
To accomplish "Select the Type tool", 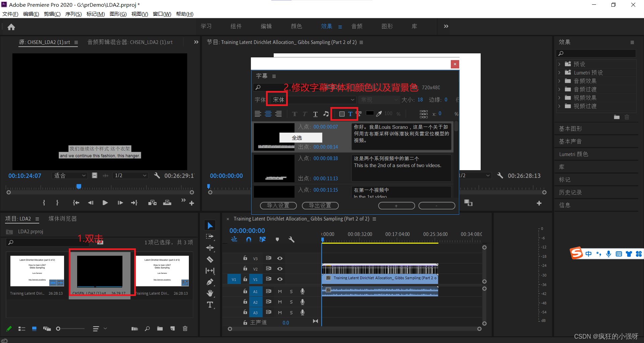I will pyautogui.click(x=210, y=305).
